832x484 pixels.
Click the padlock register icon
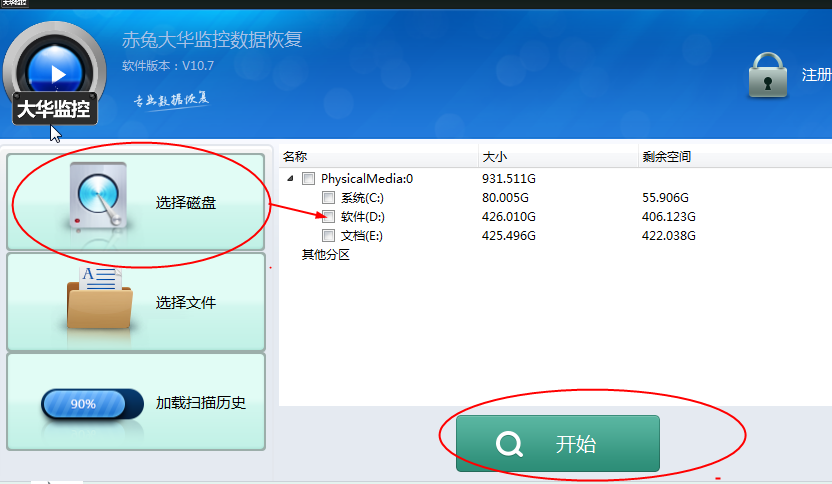click(767, 75)
